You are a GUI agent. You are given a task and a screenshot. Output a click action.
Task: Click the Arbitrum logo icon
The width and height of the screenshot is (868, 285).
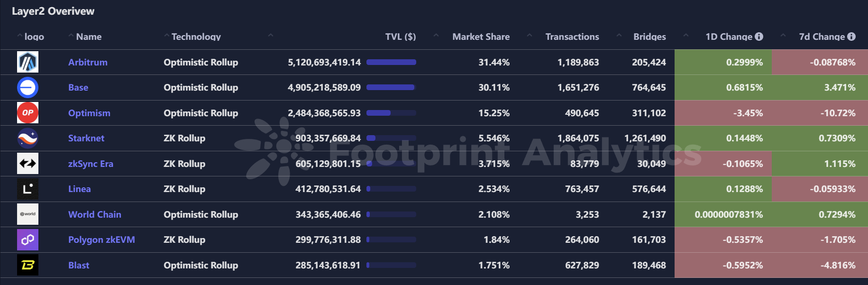tap(27, 62)
